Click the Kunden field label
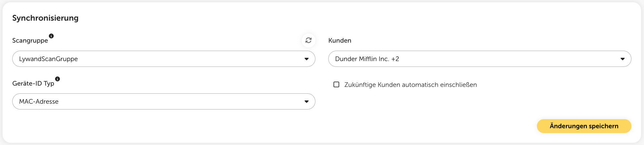Viewport: 644px width, 145px height. click(x=340, y=40)
